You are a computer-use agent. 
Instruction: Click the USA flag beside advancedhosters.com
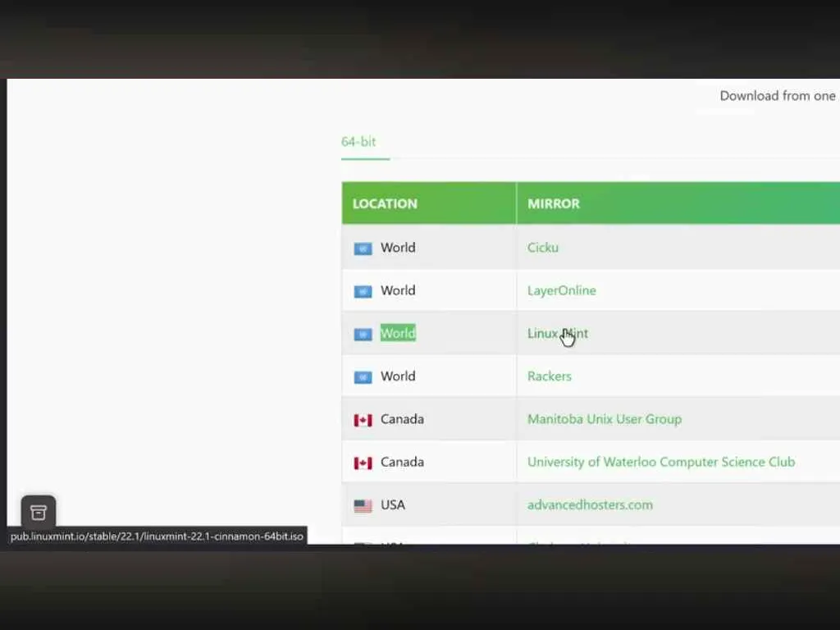pyautogui.click(x=363, y=505)
